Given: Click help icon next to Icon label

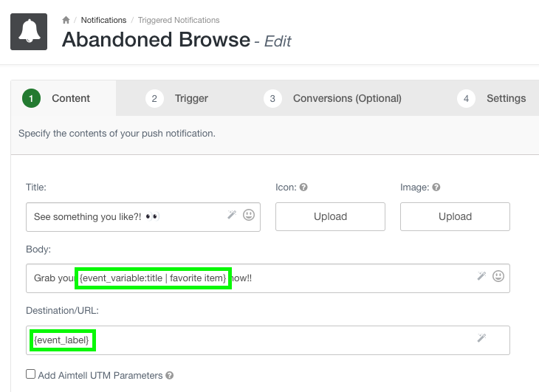Looking at the screenshot, I should pos(303,188).
